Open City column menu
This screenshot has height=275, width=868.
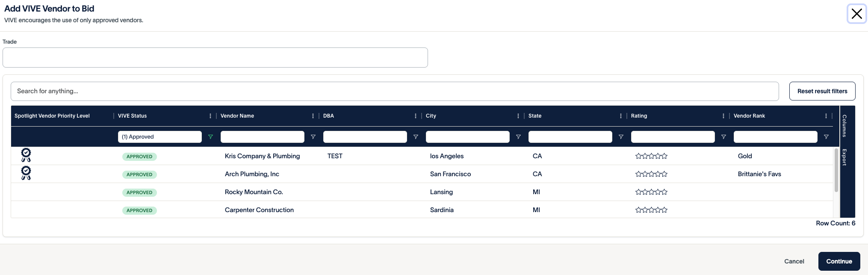[x=518, y=116]
